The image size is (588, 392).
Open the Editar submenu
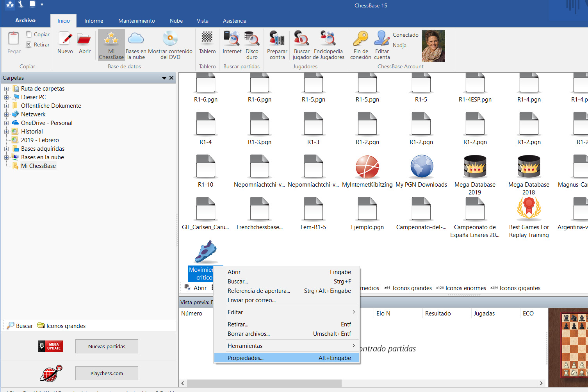click(x=287, y=312)
